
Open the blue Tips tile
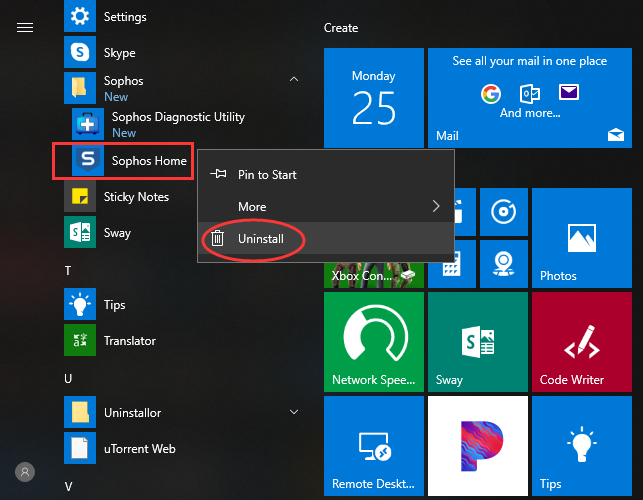pyautogui.click(x=582, y=446)
